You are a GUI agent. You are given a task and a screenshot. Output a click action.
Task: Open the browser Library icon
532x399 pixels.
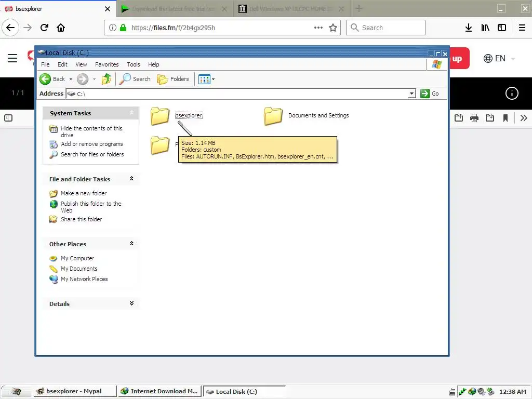(x=485, y=28)
